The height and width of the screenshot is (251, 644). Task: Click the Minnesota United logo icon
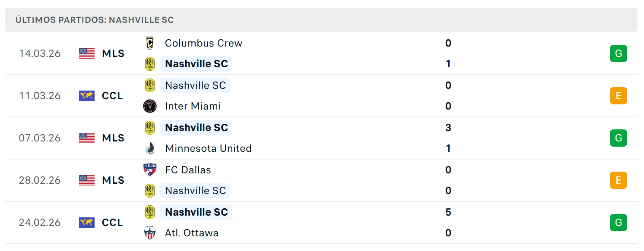click(150, 148)
